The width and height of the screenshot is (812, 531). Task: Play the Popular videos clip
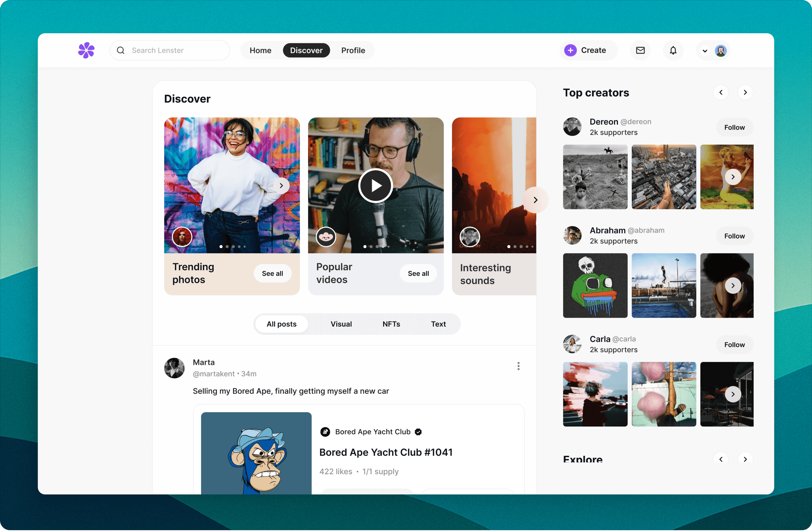(376, 186)
